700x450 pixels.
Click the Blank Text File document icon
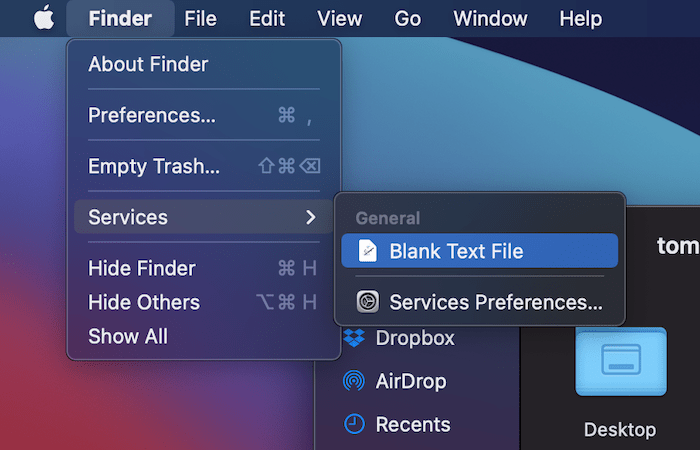[368, 251]
